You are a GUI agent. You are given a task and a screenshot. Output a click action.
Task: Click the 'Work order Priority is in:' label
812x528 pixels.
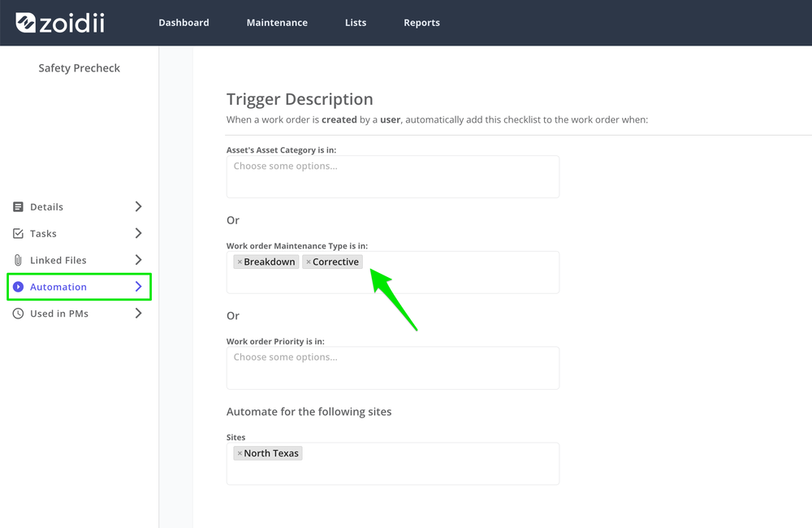pos(275,341)
